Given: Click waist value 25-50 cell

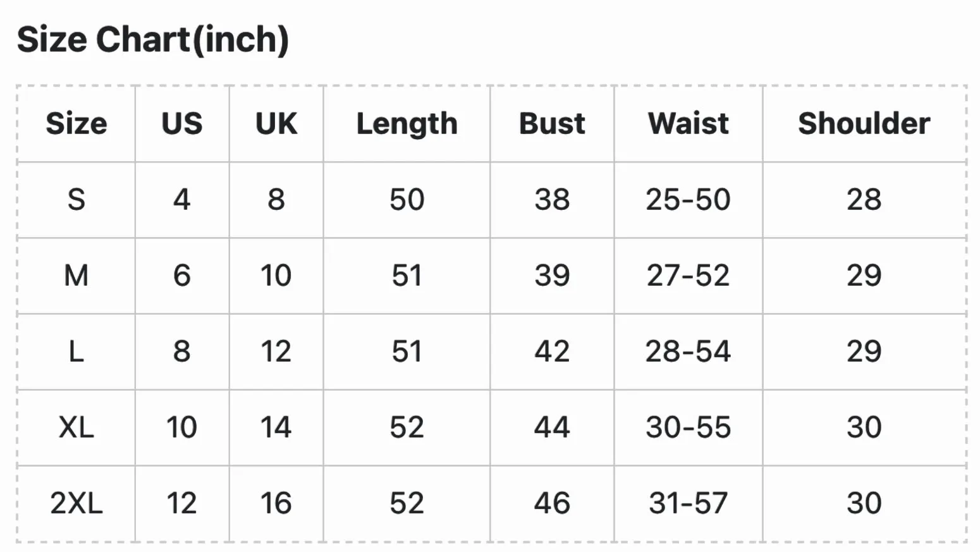Looking at the screenshot, I should tap(689, 200).
